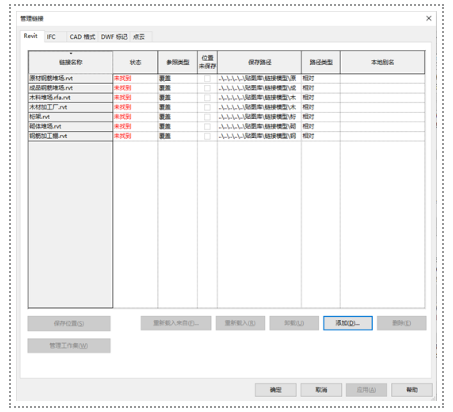
Task: Click the 保存路径 column header
Action: 260,62
